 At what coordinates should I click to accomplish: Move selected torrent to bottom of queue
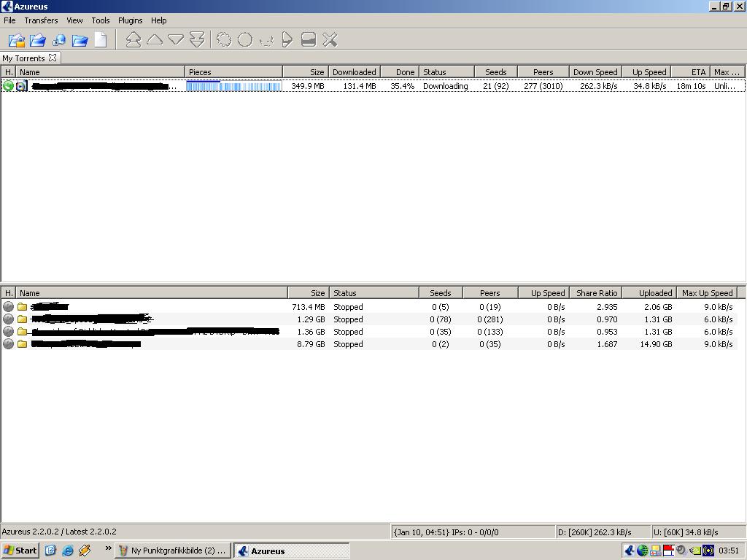click(197, 39)
